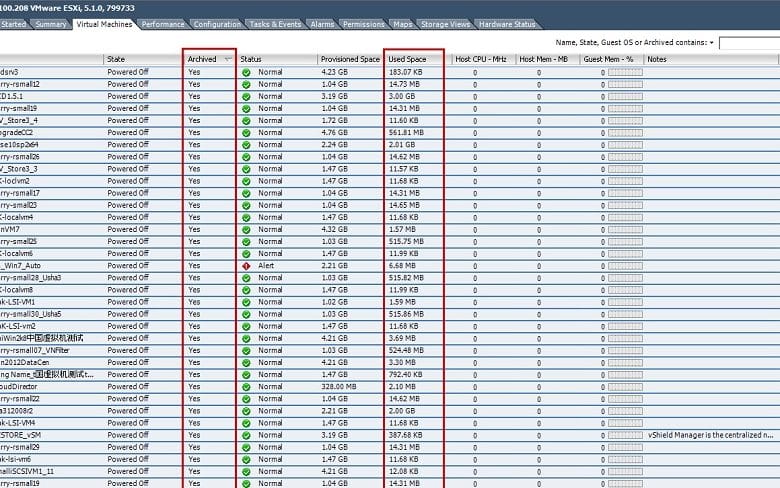The height and width of the screenshot is (488, 780).
Task: Click the green Normal status icon for dsrv3
Action: 246,73
